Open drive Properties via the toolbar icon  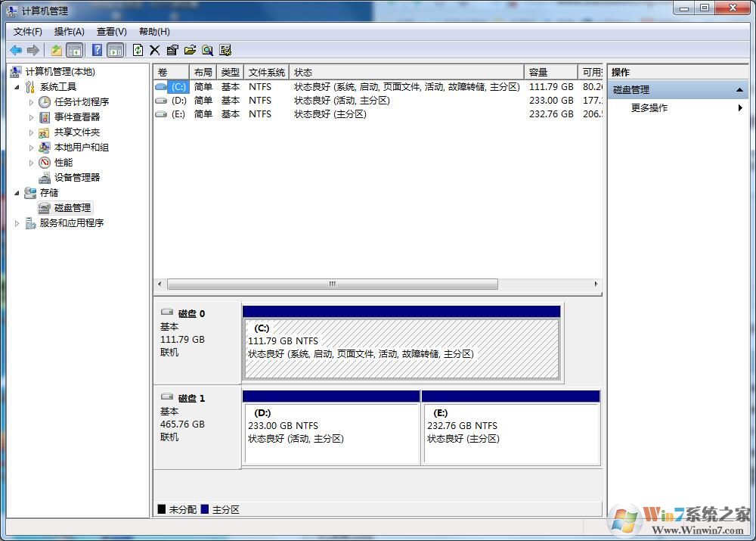point(172,50)
